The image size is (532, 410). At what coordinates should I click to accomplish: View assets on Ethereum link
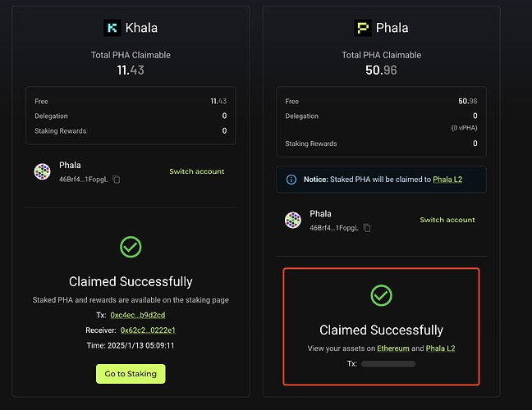(x=393, y=348)
